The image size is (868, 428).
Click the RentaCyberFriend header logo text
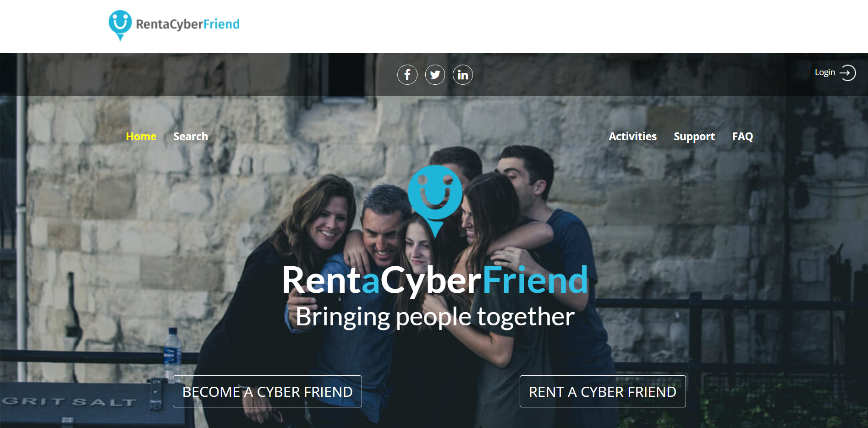click(x=188, y=24)
